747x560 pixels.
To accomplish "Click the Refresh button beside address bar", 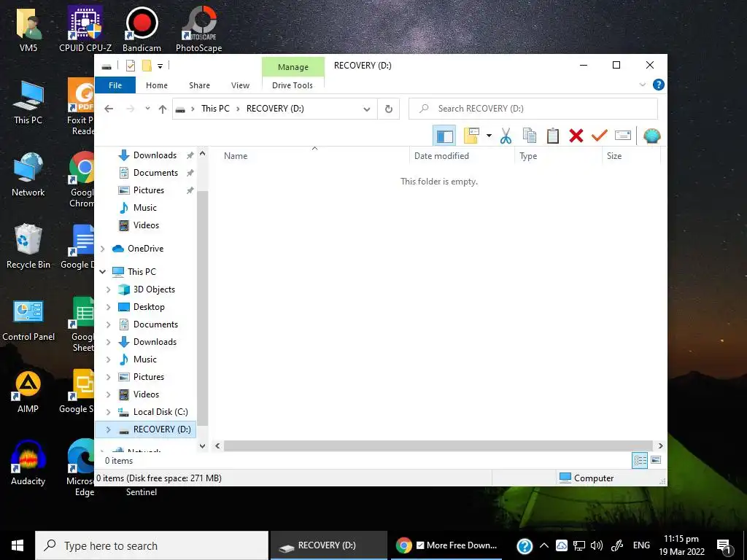I will point(389,109).
